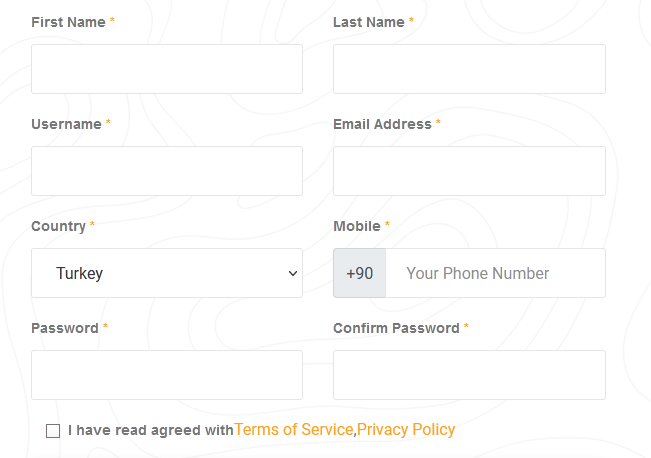Screen dimensions: 651x458
Task: Select the Confirm Password field
Action: pyautogui.click(x=469, y=375)
